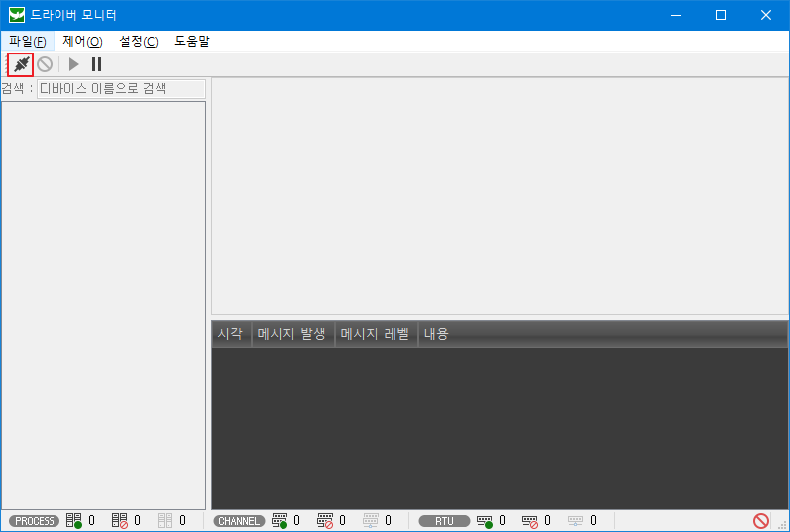Click RTU connected green-dot icon
This screenshot has height=532, width=790.
pyautogui.click(x=485, y=521)
